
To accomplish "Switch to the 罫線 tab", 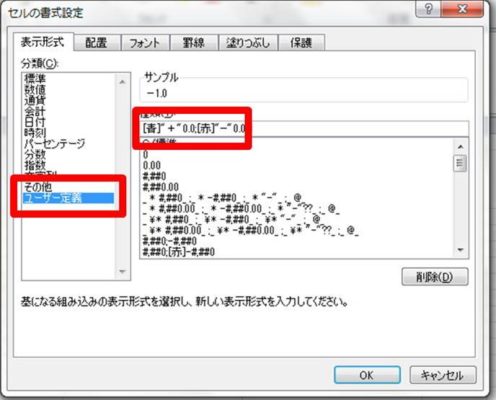I will (193, 43).
